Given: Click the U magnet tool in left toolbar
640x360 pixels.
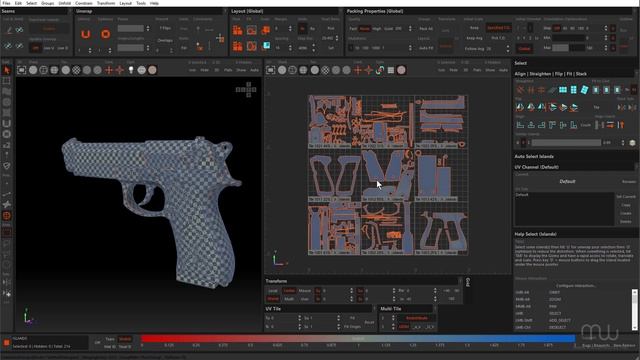Looking at the screenshot, I should pyautogui.click(x=7, y=123).
